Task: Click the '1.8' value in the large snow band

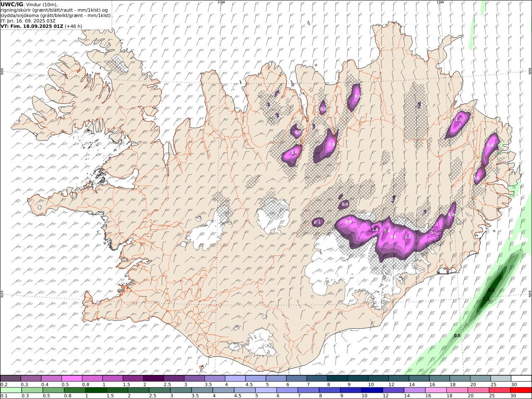Action: coord(374,229)
